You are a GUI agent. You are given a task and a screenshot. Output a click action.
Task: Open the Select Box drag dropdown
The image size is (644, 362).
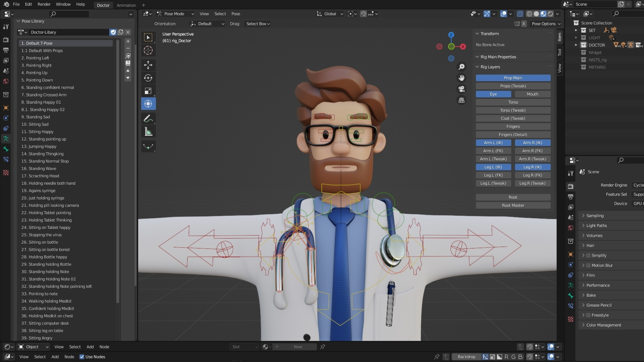point(258,24)
